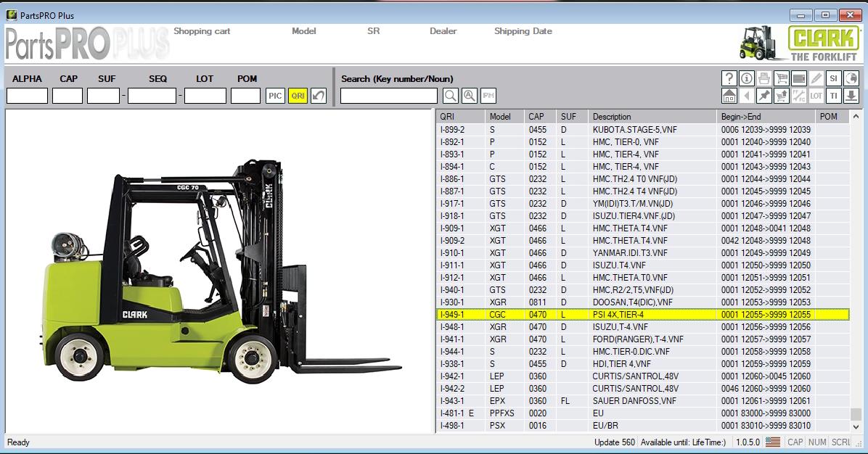Click the list view icon

(x=799, y=78)
